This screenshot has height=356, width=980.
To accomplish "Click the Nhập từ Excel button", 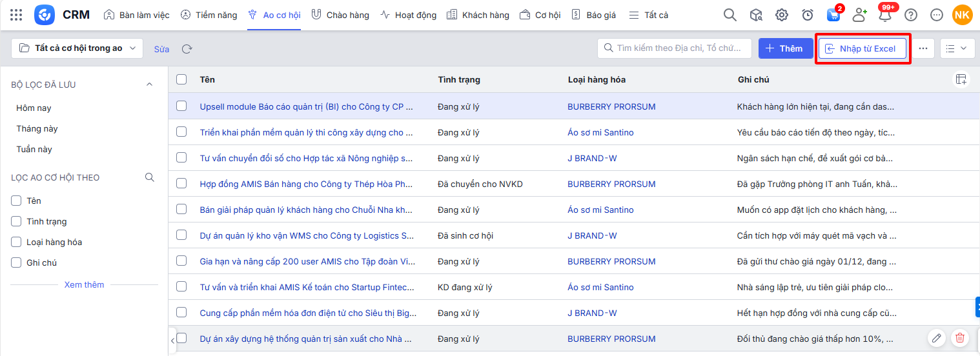I will pyautogui.click(x=862, y=48).
